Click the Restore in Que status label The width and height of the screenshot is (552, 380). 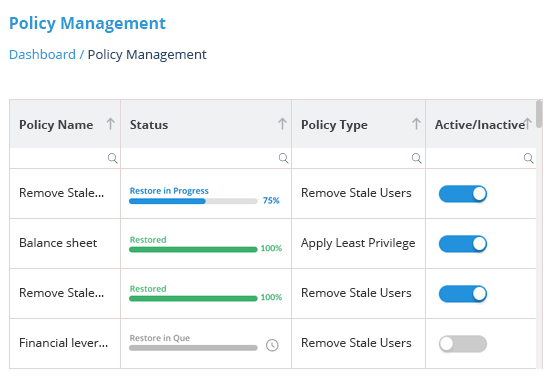[x=159, y=338]
